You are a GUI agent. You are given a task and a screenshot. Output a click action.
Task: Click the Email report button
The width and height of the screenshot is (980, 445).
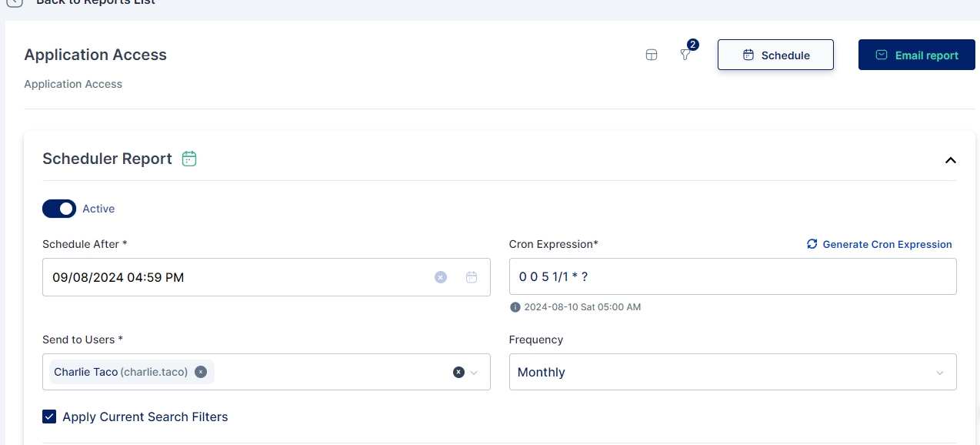click(x=916, y=55)
